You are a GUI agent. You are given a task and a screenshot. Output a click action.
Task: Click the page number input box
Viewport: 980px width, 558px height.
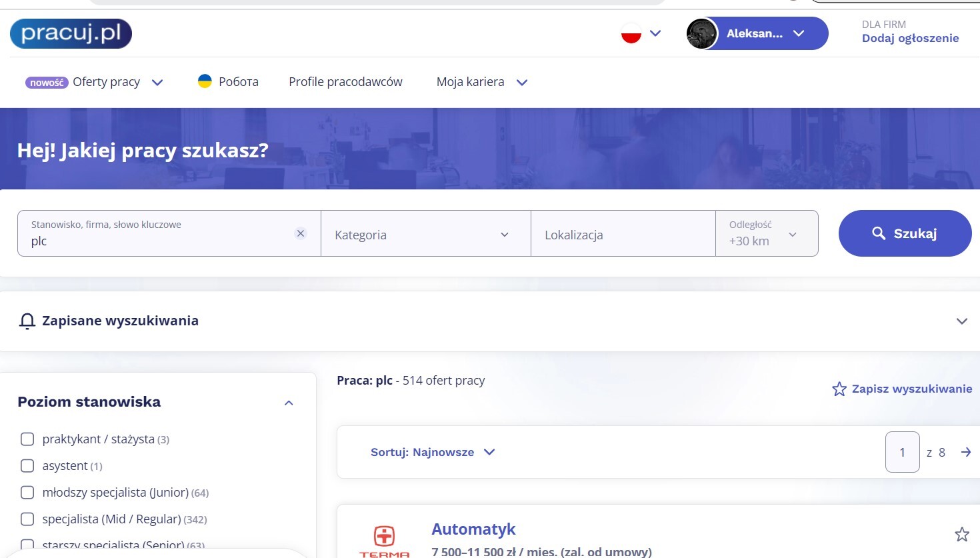(903, 452)
